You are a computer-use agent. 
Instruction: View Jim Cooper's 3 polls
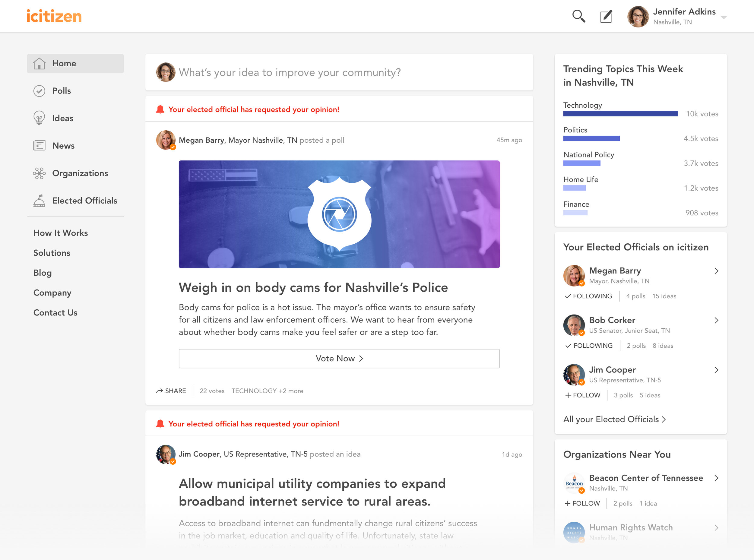[623, 395]
